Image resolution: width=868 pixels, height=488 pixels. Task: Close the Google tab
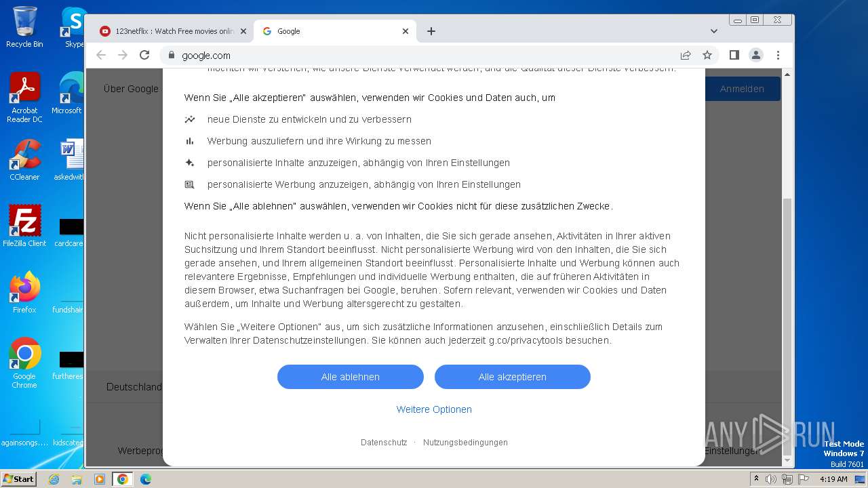(406, 31)
